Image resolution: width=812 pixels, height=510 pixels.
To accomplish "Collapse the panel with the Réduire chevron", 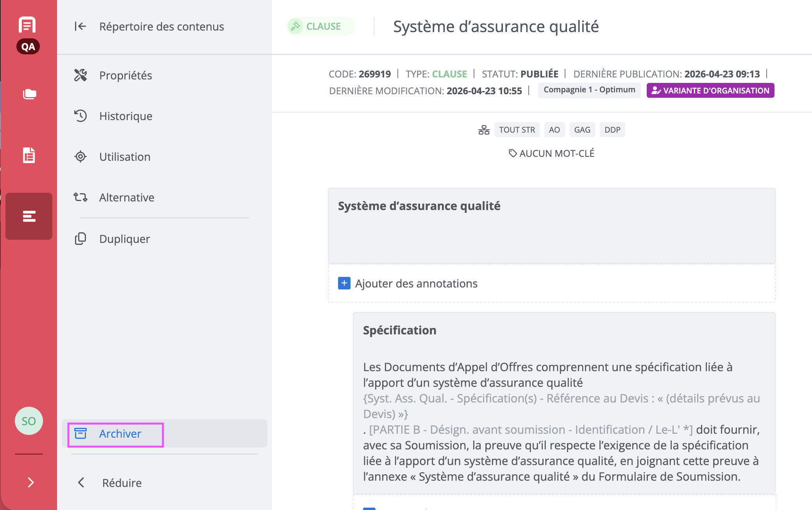I will point(81,483).
